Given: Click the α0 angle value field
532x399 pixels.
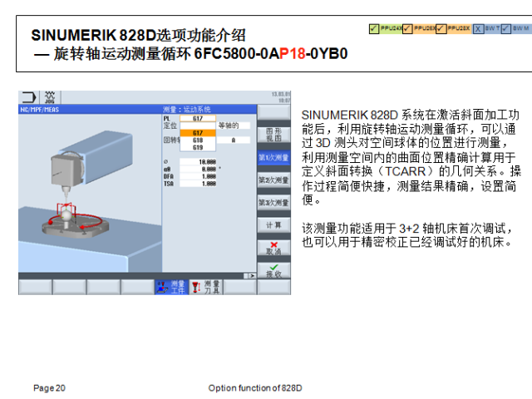Looking at the screenshot, I should pos(198,169).
